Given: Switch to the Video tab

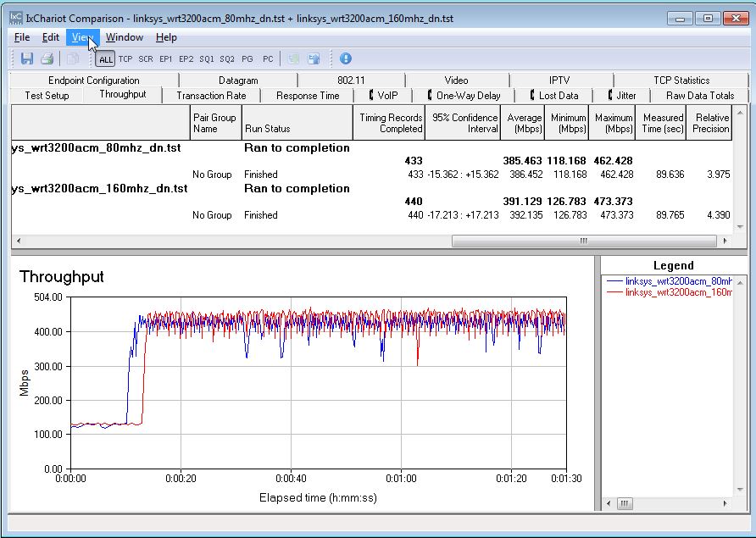Looking at the screenshot, I should tap(456, 80).
